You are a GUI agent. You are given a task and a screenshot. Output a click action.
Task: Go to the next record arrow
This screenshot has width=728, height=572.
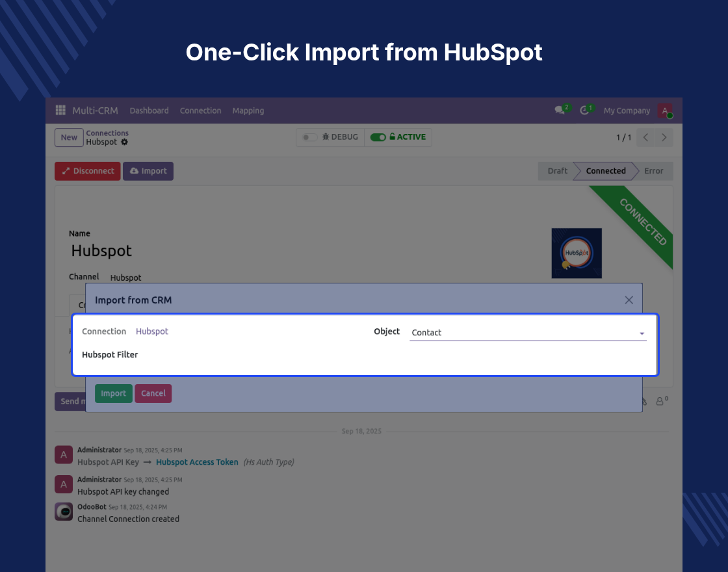tap(664, 137)
